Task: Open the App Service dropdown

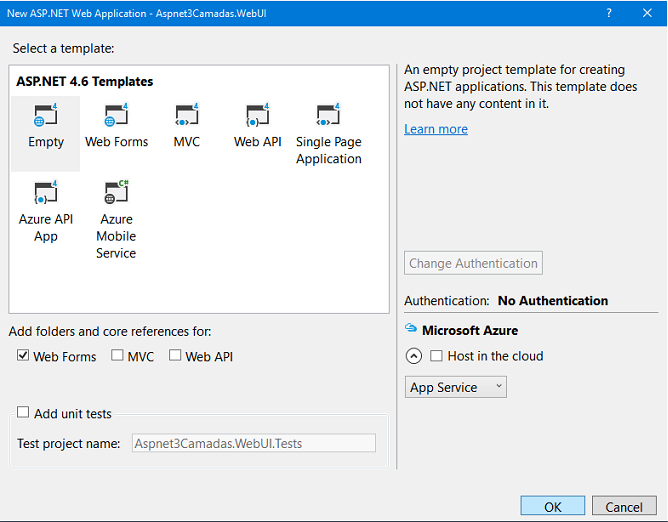Action: [456, 387]
